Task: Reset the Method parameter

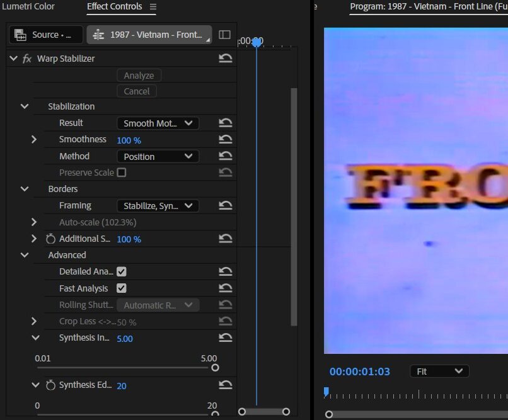Action: point(225,156)
